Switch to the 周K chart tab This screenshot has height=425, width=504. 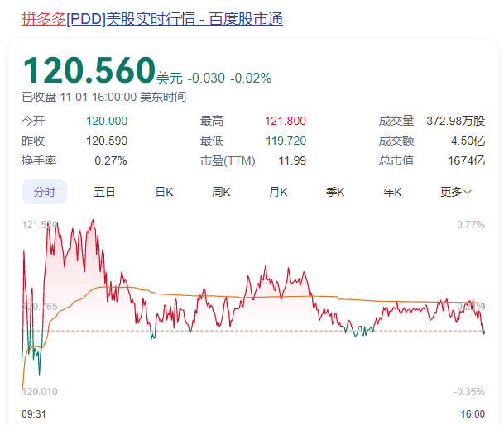(x=221, y=192)
